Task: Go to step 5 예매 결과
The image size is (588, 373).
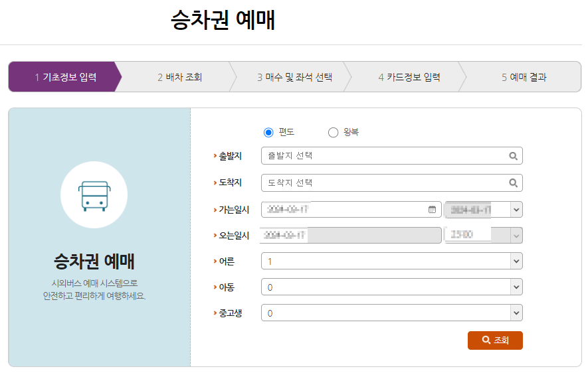Action: pyautogui.click(x=524, y=77)
